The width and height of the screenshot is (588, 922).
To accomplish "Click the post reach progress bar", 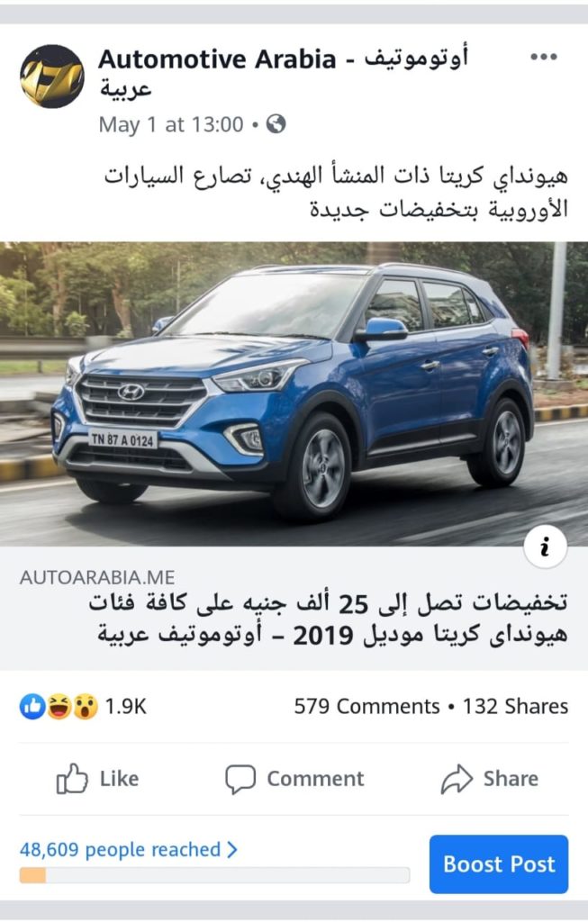I will (214, 875).
